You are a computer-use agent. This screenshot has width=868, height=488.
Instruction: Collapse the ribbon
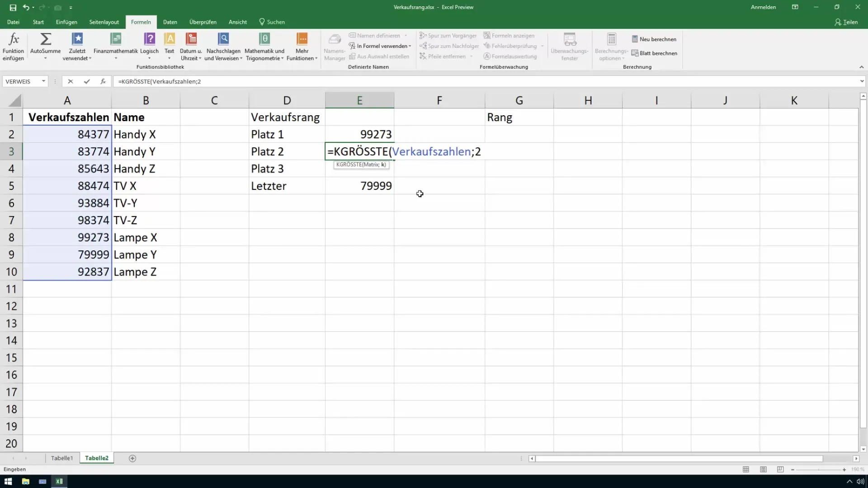(861, 67)
